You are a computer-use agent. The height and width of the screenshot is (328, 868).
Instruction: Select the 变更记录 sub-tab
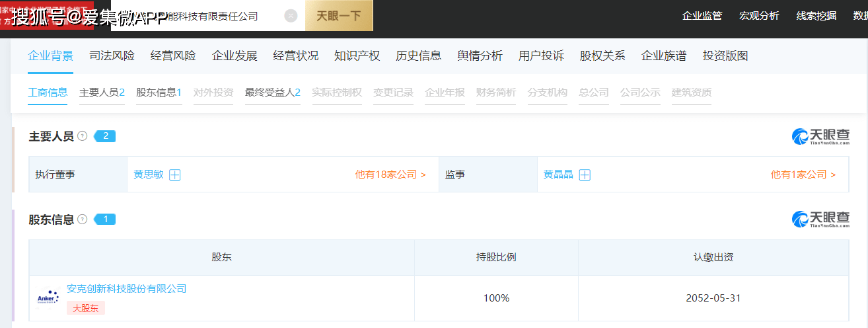[x=393, y=93]
